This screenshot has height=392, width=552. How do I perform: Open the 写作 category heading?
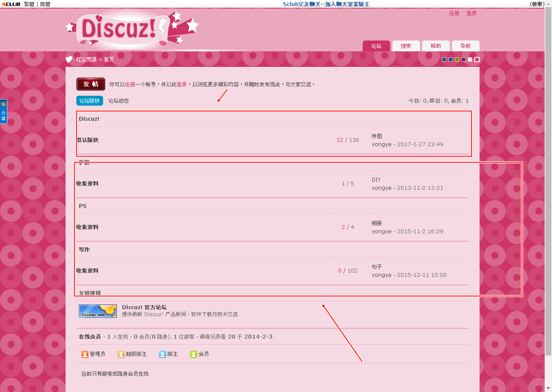pos(85,250)
